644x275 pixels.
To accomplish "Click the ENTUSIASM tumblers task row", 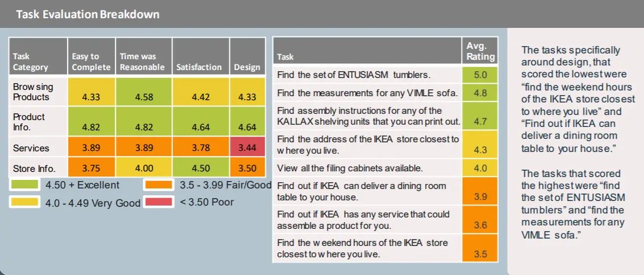I will (x=367, y=75).
